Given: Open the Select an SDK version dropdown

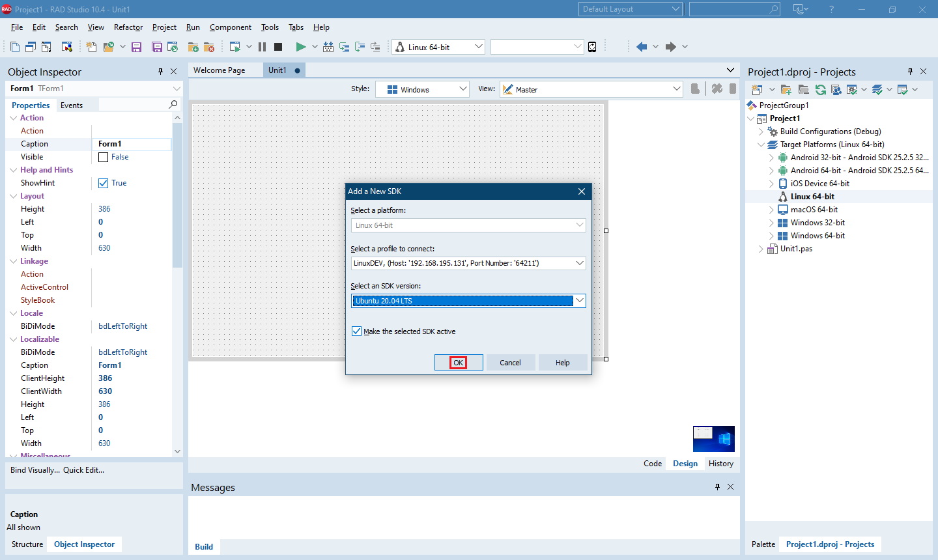Looking at the screenshot, I should (x=579, y=301).
